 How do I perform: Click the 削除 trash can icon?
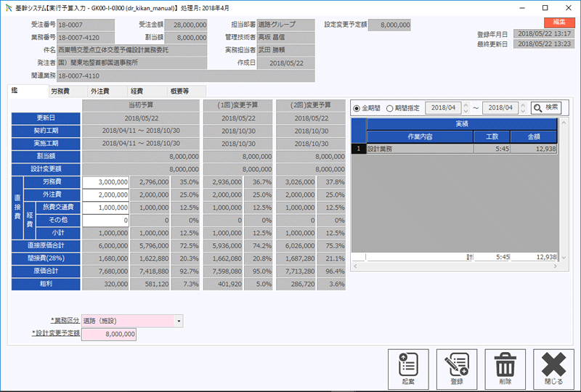505,369
